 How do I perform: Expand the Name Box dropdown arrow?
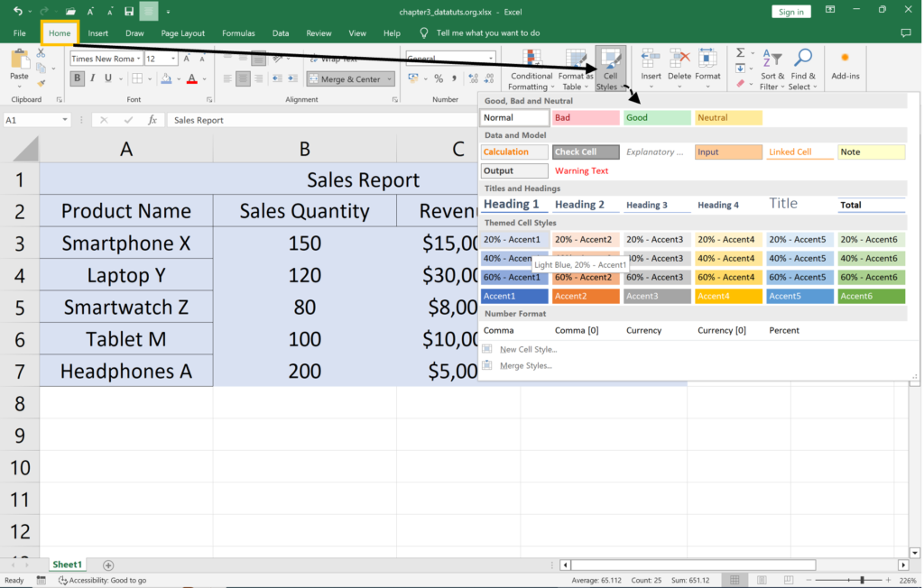pyautogui.click(x=65, y=120)
